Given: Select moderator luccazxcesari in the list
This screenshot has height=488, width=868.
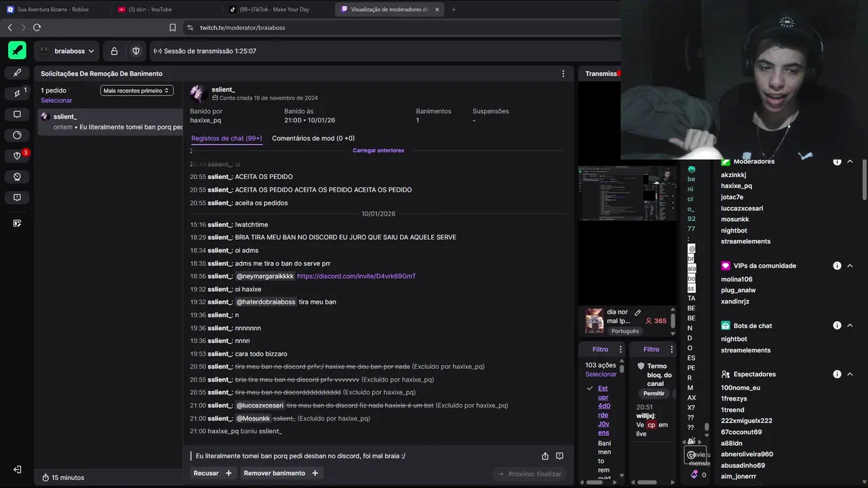Looking at the screenshot, I should tap(742, 208).
